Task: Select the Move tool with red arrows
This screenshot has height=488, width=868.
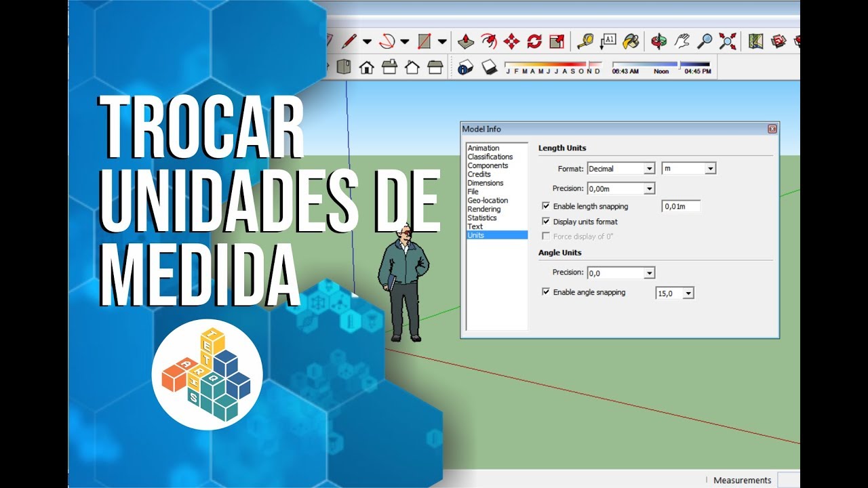Action: tap(511, 41)
